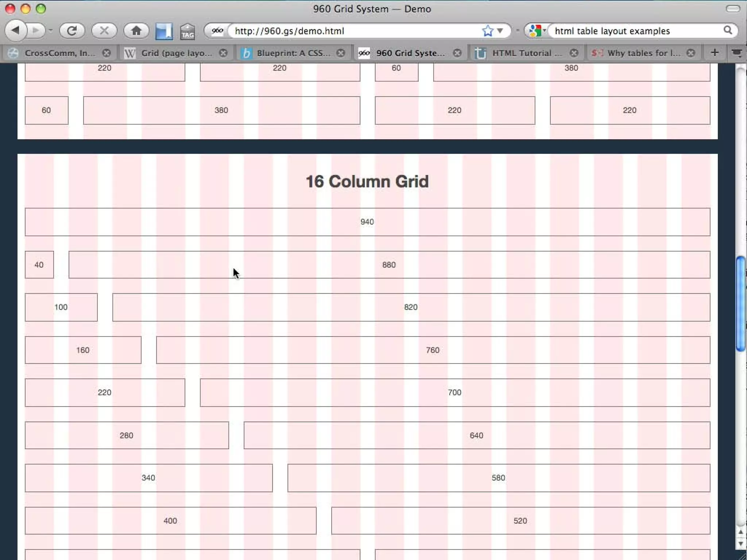Image resolution: width=747 pixels, height=560 pixels.
Task: Click the Stop loading icon
Action: tap(104, 31)
